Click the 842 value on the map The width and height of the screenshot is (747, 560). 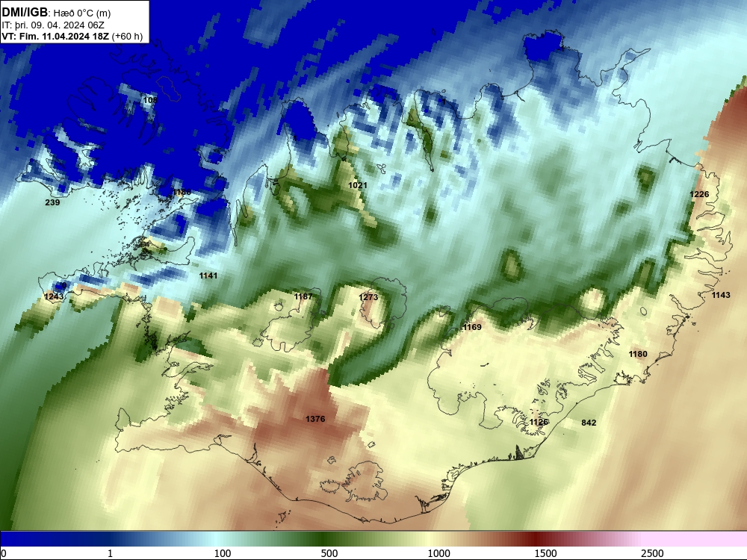(x=589, y=423)
